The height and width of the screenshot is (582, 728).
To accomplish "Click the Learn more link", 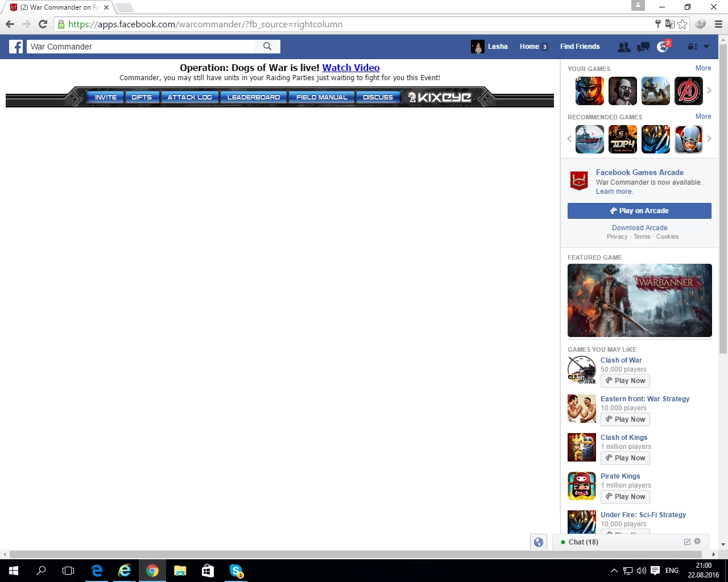I will (x=614, y=192).
